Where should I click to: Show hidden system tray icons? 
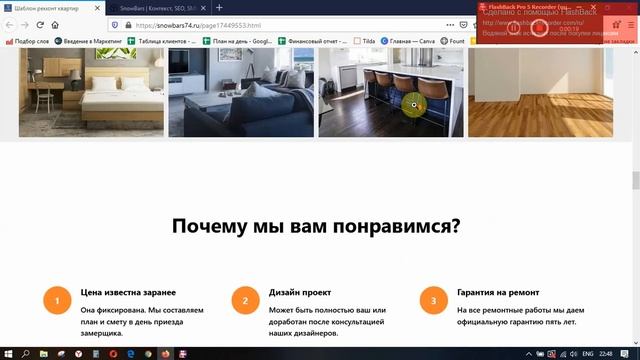pos(529,354)
